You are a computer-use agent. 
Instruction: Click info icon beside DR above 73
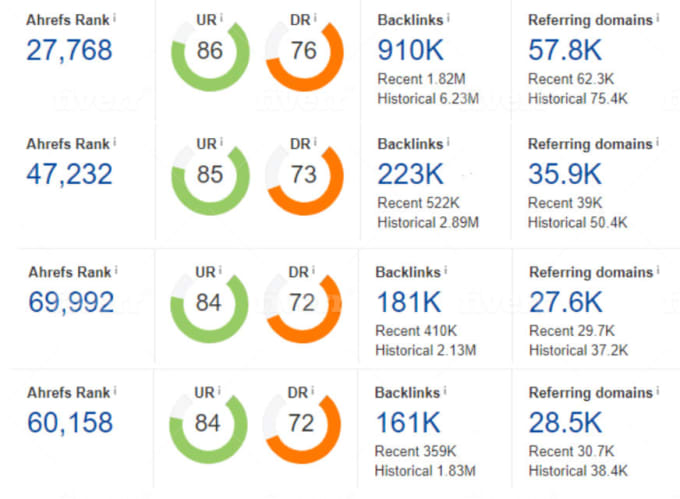tap(317, 142)
